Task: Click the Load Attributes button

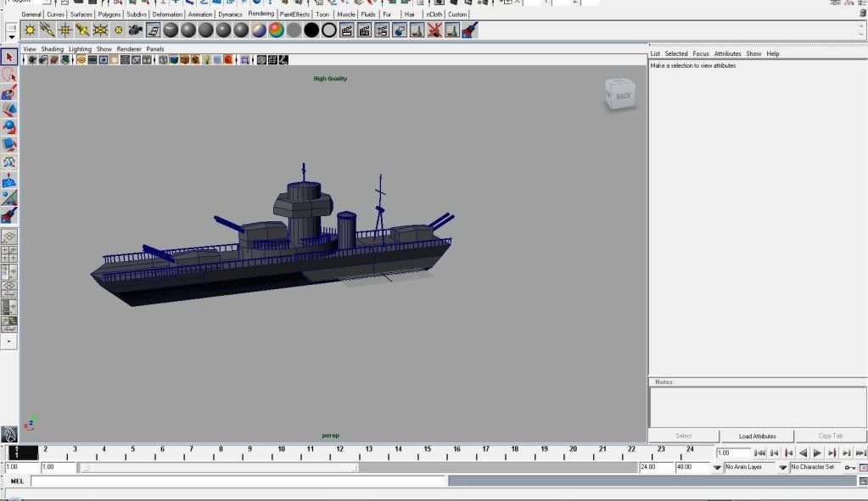Action: click(x=758, y=436)
